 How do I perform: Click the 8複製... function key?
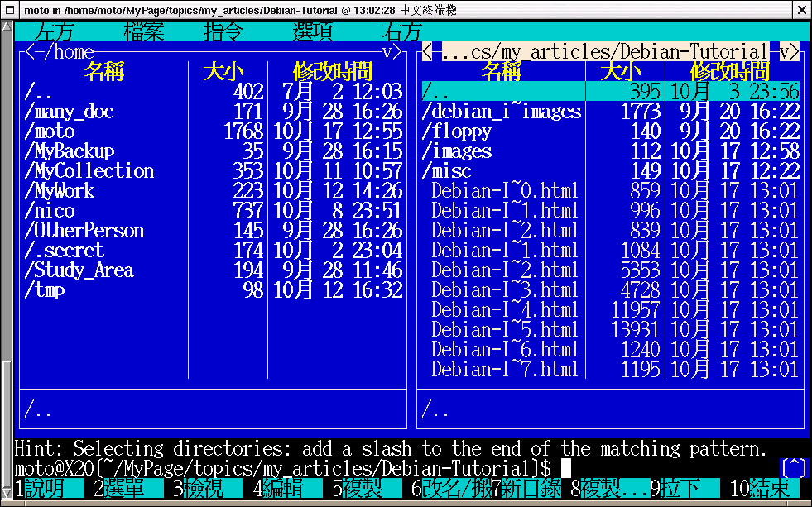[610, 488]
